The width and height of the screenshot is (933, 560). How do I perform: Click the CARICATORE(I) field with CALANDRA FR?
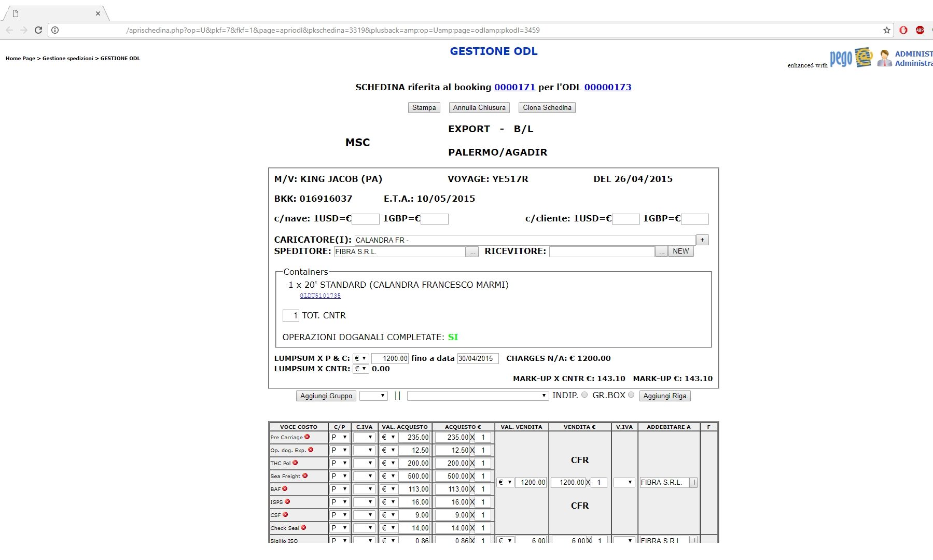[x=525, y=240]
